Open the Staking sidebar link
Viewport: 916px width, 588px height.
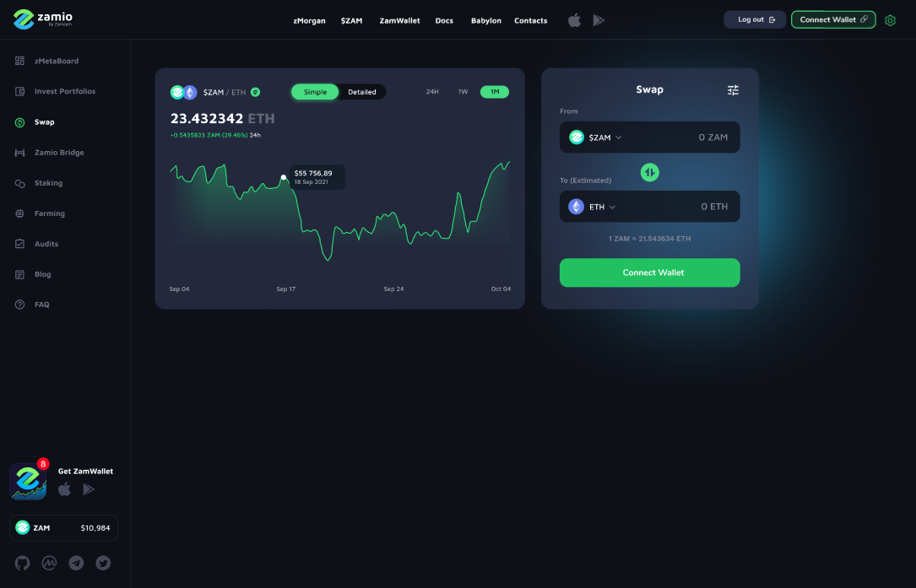tap(48, 183)
